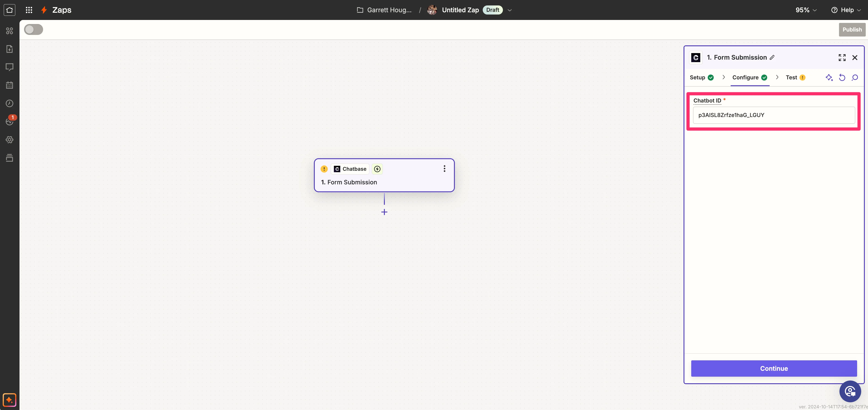The height and width of the screenshot is (410, 868).
Task: Open the settings gear in sidebar
Action: [x=10, y=140]
